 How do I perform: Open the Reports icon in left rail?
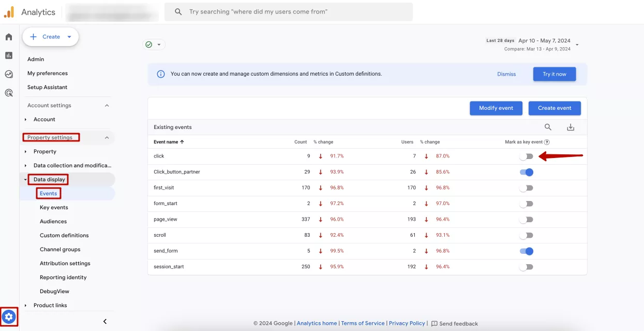9,55
